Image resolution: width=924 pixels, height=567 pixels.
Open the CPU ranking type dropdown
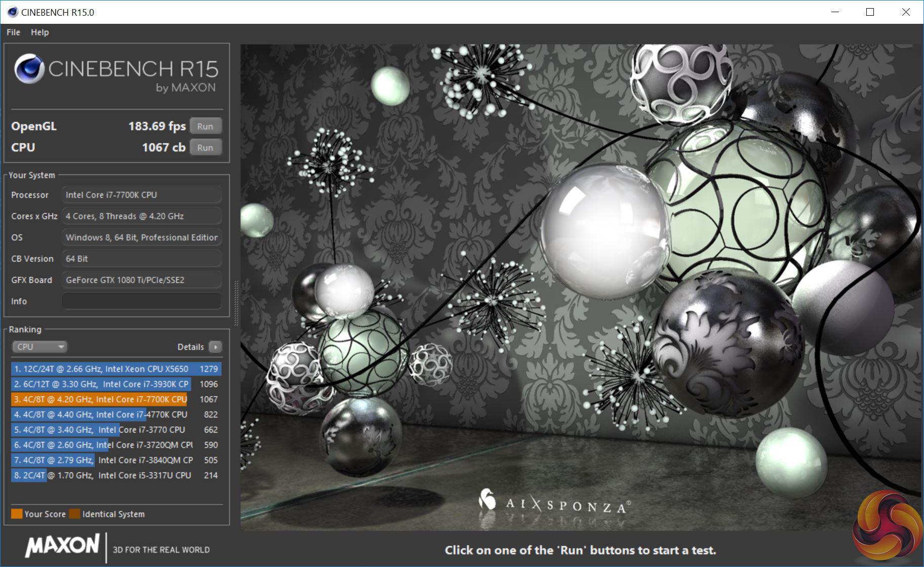(39, 347)
